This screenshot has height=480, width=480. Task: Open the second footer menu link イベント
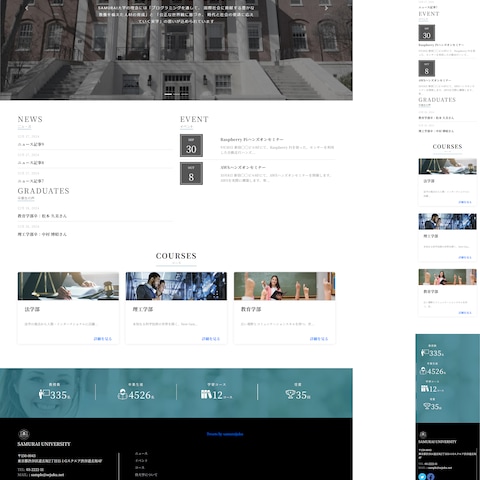141,461
